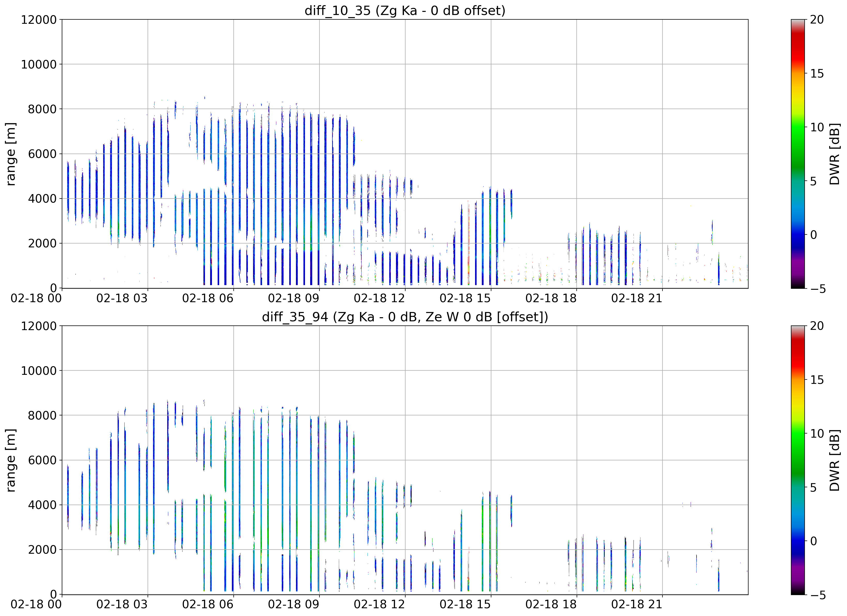847x616 pixels.
Task: Click the "20" tick on the diff_10_35 colorbar
Action: pyautogui.click(x=817, y=19)
